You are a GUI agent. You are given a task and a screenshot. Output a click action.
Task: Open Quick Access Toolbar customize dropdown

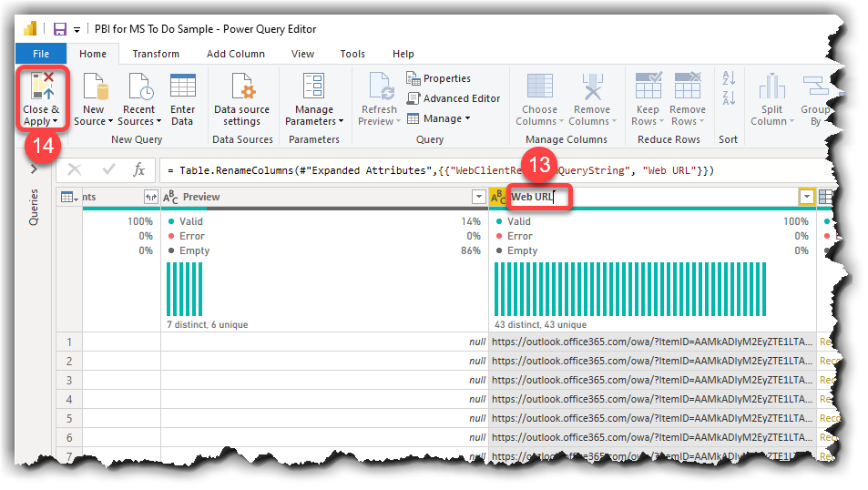[x=77, y=29]
